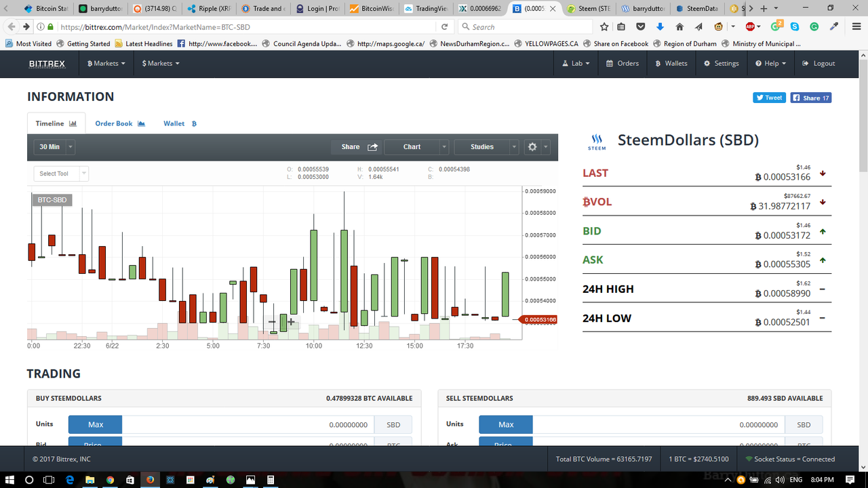Open the Select Tool dropdown
This screenshot has height=488, width=868.
(61, 174)
